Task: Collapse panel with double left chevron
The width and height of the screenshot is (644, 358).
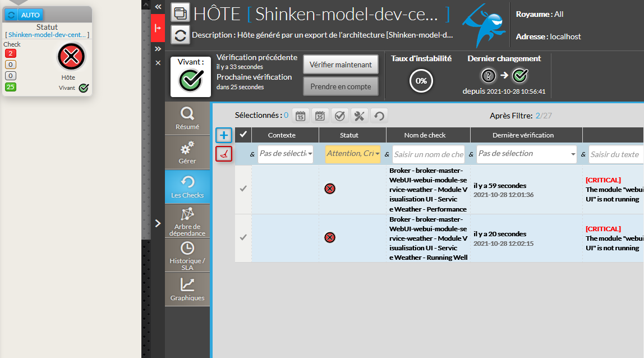Action: coord(158,6)
